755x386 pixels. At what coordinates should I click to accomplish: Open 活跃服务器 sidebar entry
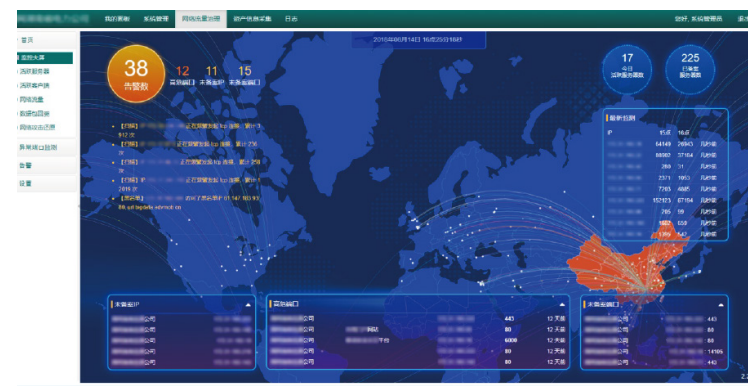point(34,71)
